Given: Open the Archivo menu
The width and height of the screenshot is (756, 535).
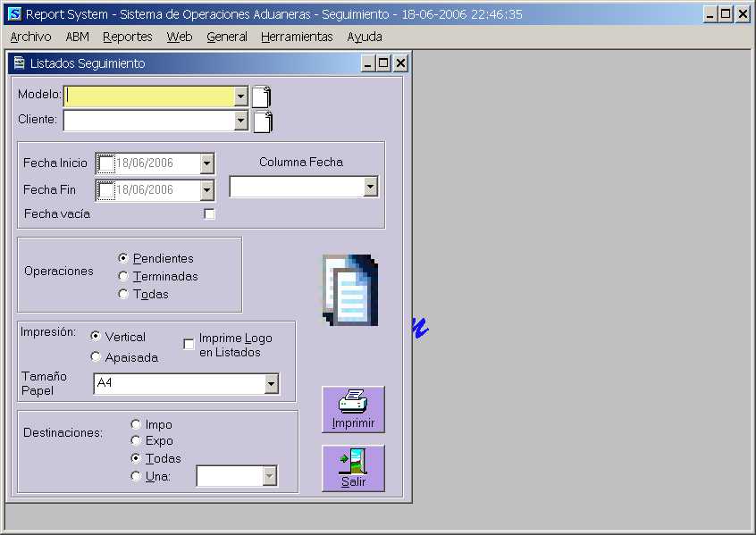Looking at the screenshot, I should 31,37.
